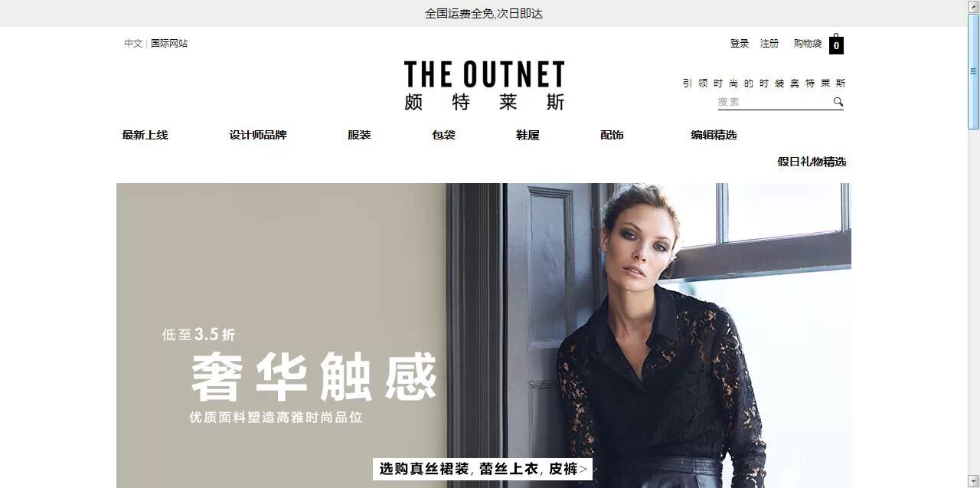Click into the 搜索 search field
Image resolution: width=980 pixels, height=488 pixels.
[774, 102]
